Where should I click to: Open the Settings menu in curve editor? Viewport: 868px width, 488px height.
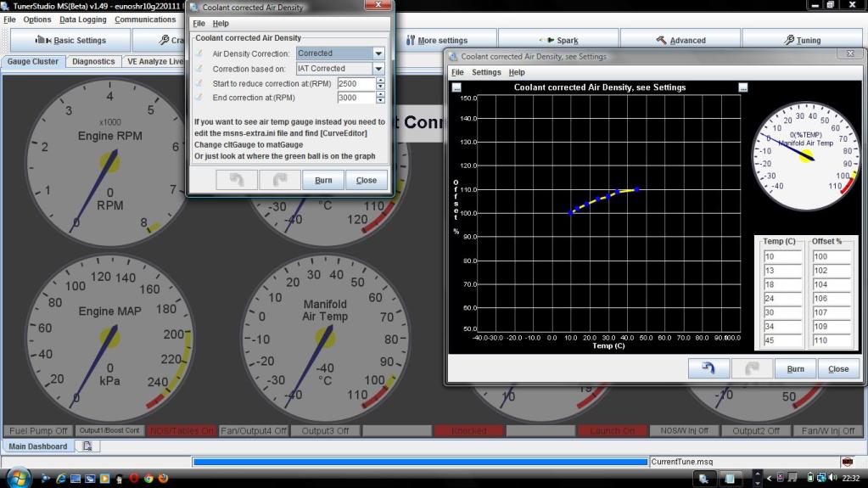[x=486, y=73]
